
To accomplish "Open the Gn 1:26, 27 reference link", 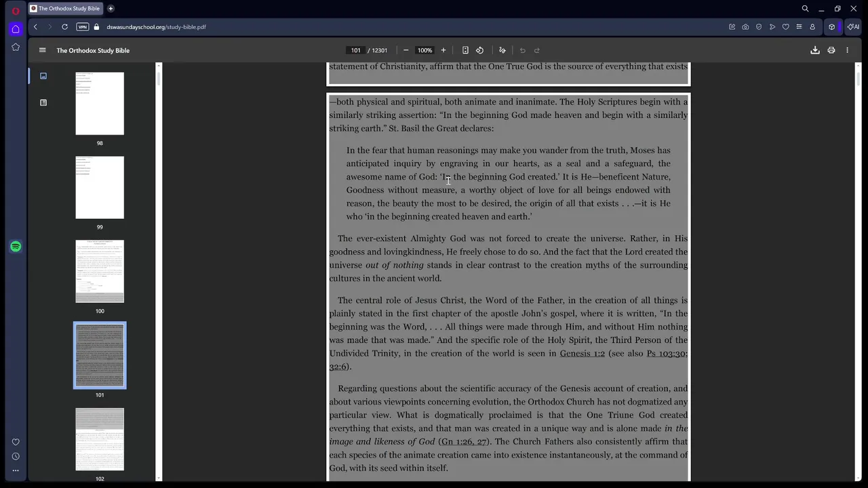I will click(x=464, y=442).
